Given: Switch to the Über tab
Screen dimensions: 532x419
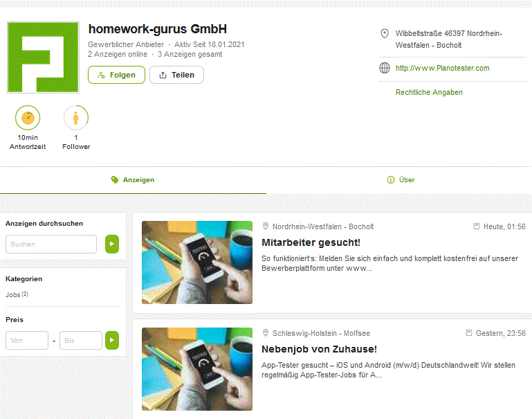Looking at the screenshot, I should click(401, 180).
